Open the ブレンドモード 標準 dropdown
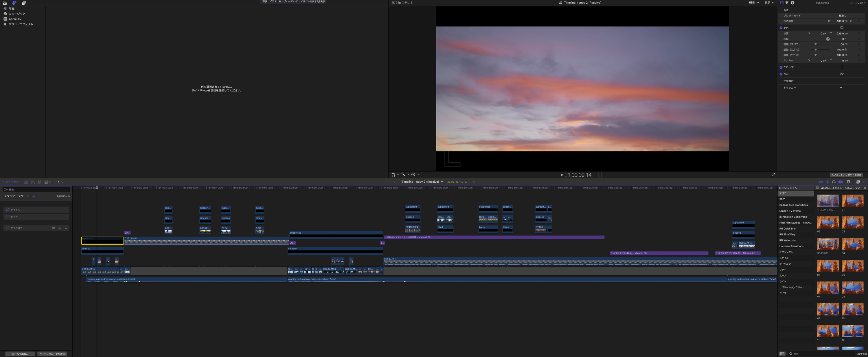This screenshot has height=357, width=868. (842, 16)
